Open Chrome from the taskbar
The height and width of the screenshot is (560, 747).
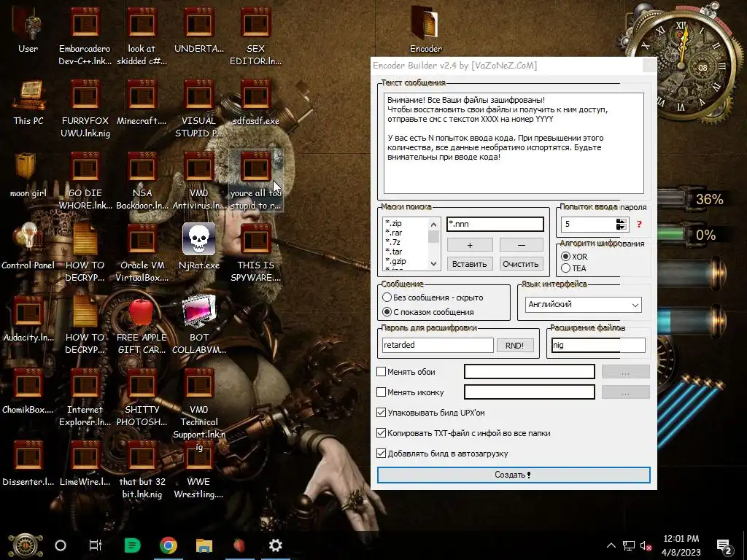tap(169, 545)
